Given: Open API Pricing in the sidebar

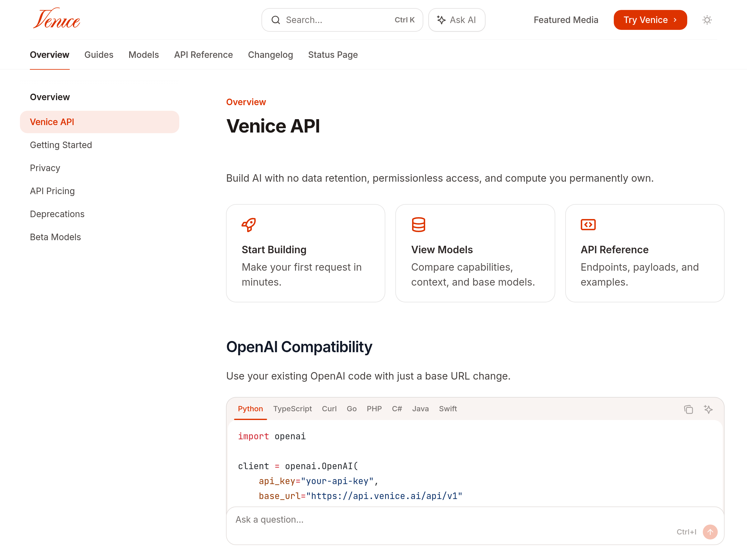Looking at the screenshot, I should 52,191.
